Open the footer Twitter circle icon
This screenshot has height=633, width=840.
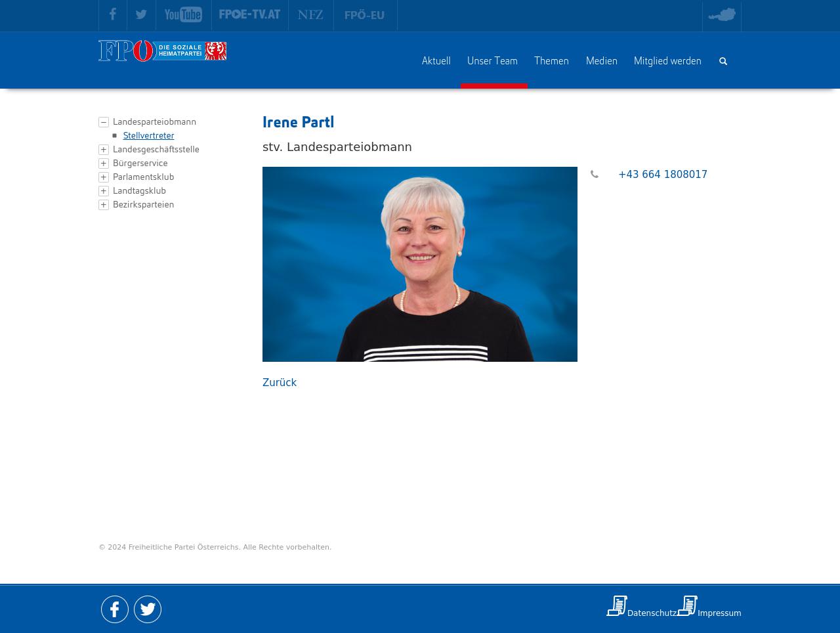148,609
